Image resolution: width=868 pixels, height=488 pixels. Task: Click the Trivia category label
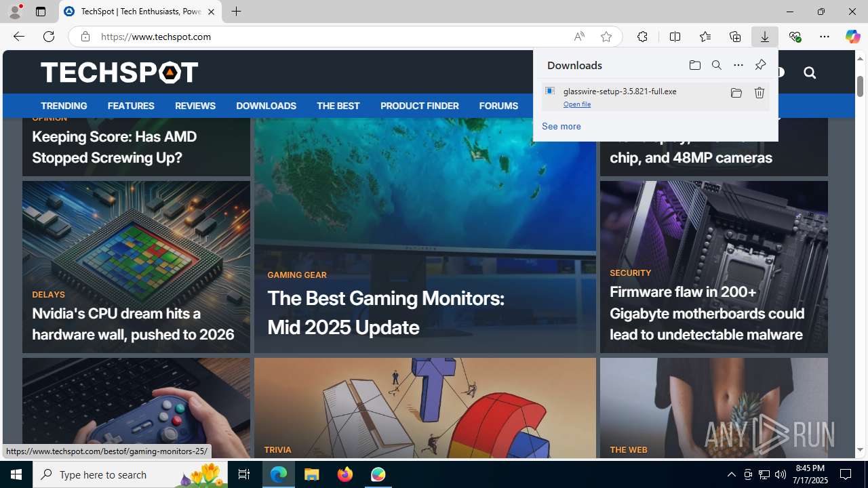pyautogui.click(x=277, y=450)
